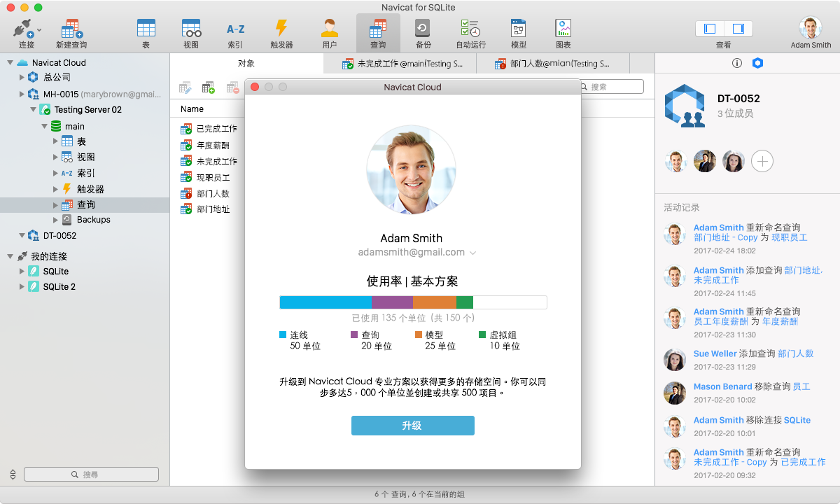The width and height of the screenshot is (840, 504).
Task: Select the 部门人数 query item in the list
Action: 205,194
